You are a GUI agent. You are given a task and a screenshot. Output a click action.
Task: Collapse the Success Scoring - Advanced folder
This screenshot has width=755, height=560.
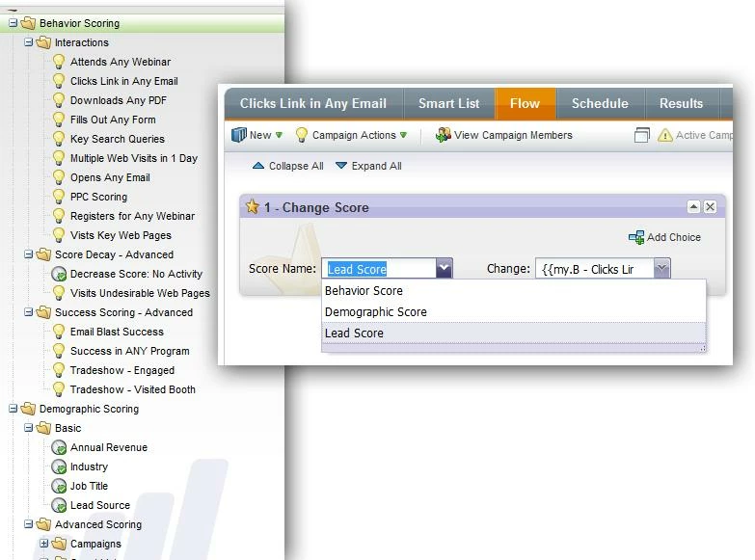[28, 312]
